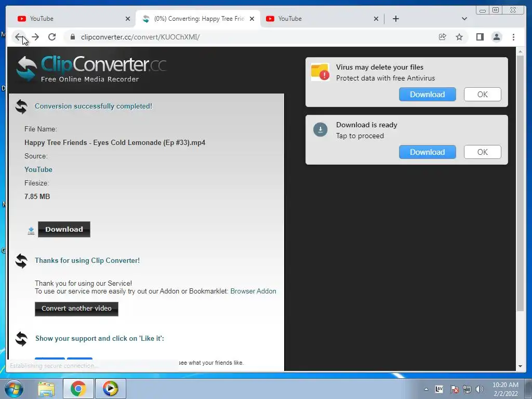Click the round download icon in the ad
532x399 pixels.
320,129
